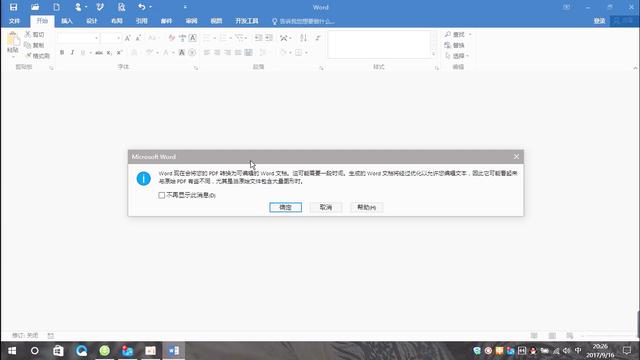Open font dialog launcher
Screen dimensions: 640x360
pyautogui.click(x=196, y=68)
